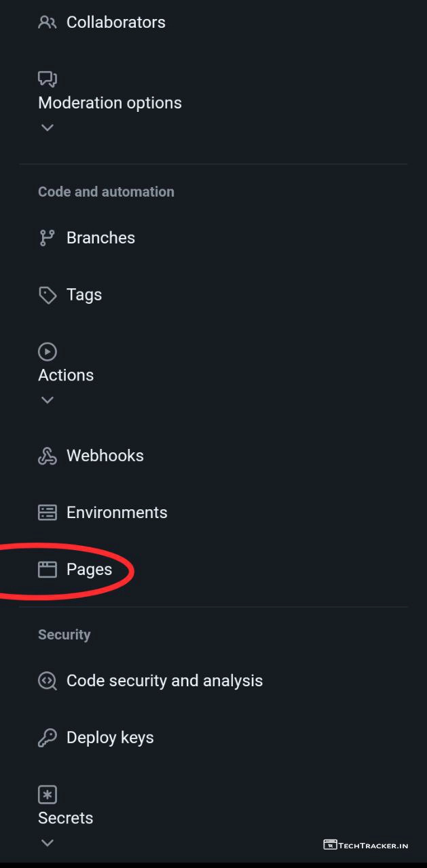Click the Moderation options speech bubble icon
Screen dimensions: 427x868
pyautogui.click(x=47, y=79)
